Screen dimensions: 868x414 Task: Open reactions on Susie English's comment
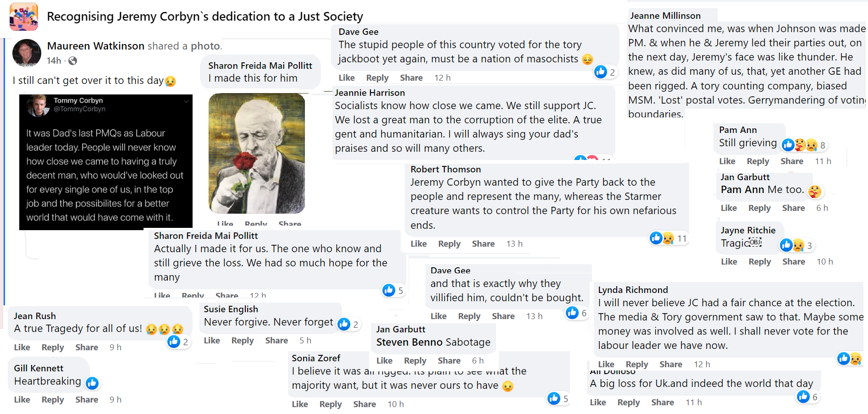coord(348,325)
